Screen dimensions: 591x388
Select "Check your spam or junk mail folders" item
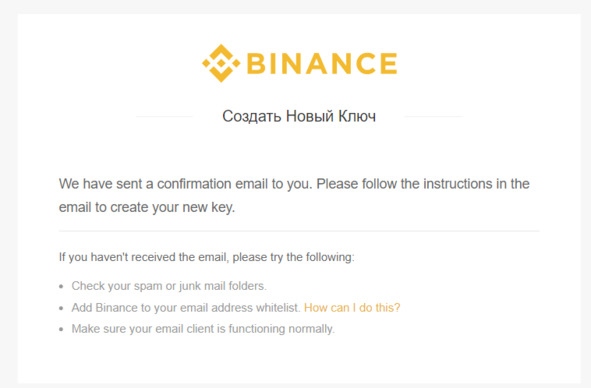point(169,286)
